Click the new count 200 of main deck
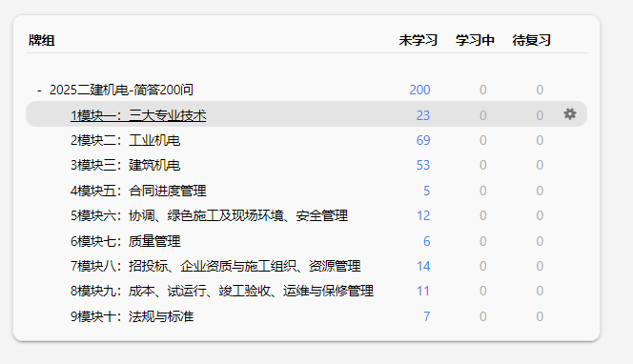 point(419,90)
